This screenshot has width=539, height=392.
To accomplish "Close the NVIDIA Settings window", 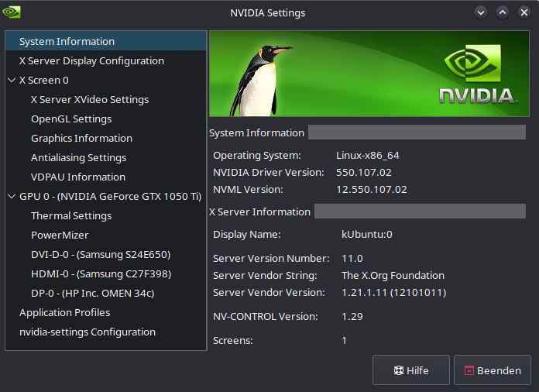I will [524, 12].
